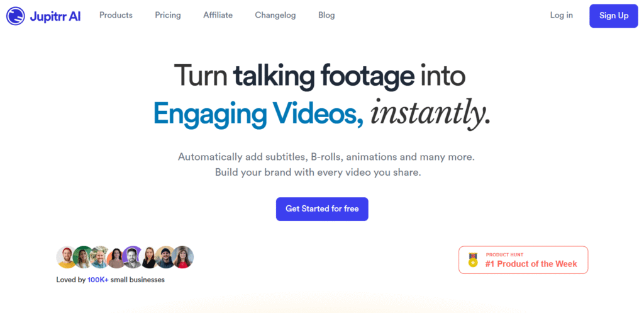
Task: Go to the Pricing page
Action: 167,15
